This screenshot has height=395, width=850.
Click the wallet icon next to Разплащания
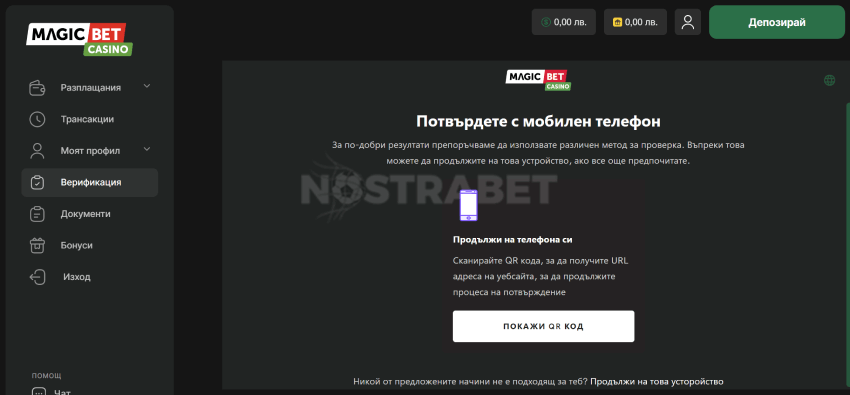pyautogui.click(x=37, y=88)
